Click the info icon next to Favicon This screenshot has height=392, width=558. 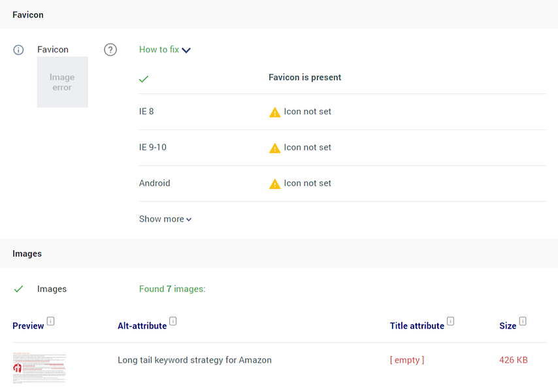18,49
